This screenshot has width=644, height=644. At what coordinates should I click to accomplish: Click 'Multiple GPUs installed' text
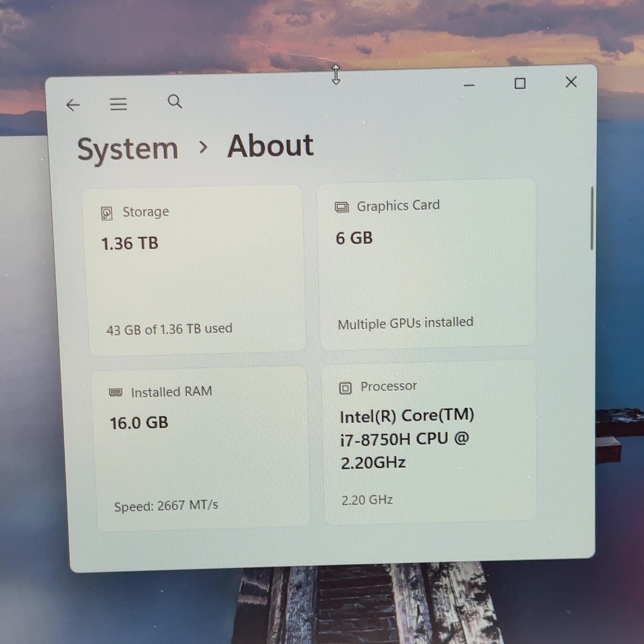pyautogui.click(x=406, y=323)
